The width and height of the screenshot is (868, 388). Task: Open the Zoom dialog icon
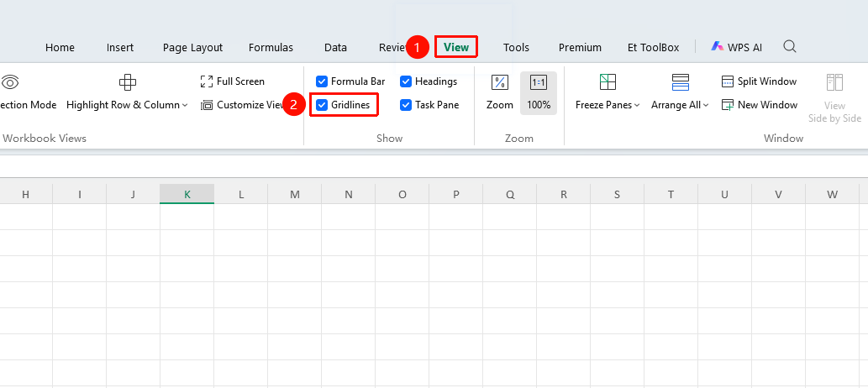point(500,82)
